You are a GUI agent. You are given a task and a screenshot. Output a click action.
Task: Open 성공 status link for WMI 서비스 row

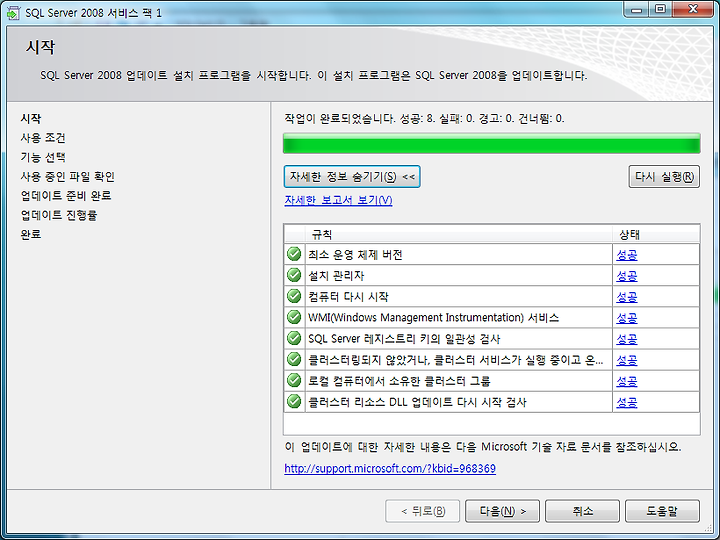(x=626, y=318)
